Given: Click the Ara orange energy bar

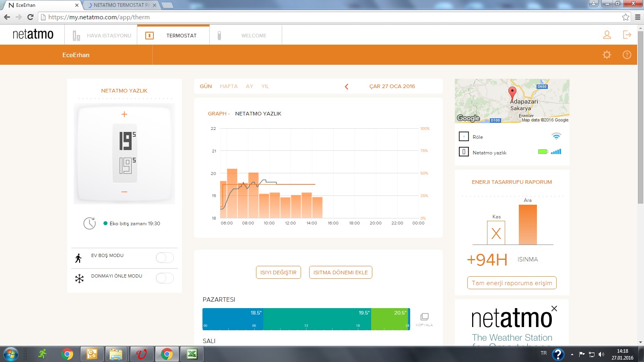Looking at the screenshot, I should 528,224.
